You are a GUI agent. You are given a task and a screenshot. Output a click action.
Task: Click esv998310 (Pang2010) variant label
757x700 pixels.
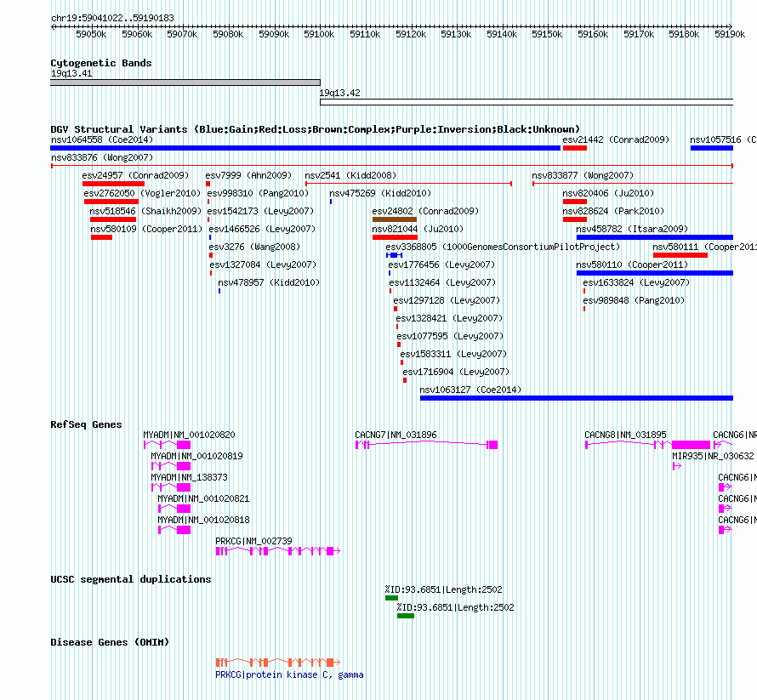(x=258, y=193)
